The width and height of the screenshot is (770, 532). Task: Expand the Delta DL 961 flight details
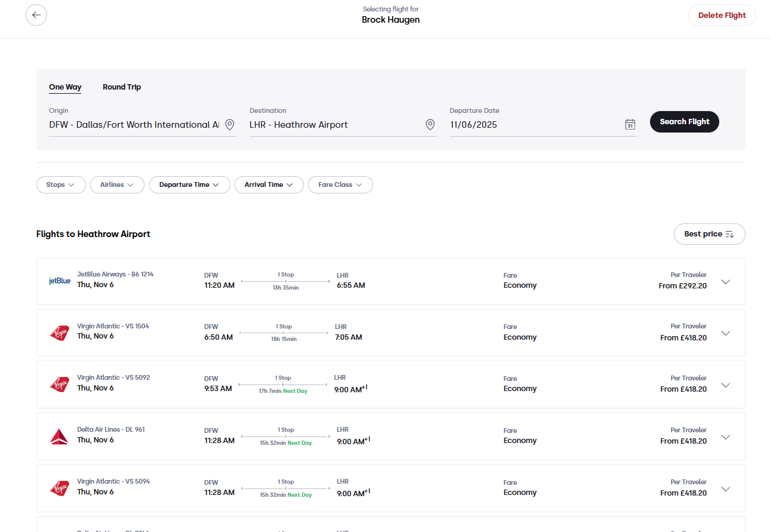726,437
